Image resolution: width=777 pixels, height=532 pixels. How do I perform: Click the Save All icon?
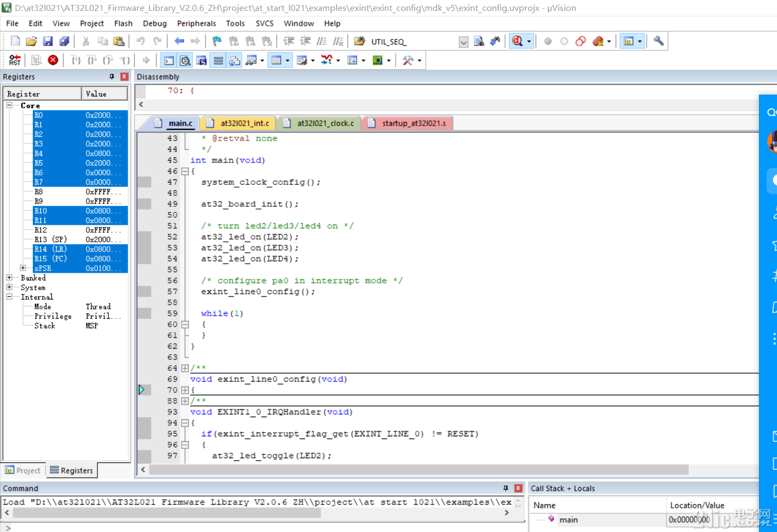pyautogui.click(x=64, y=41)
